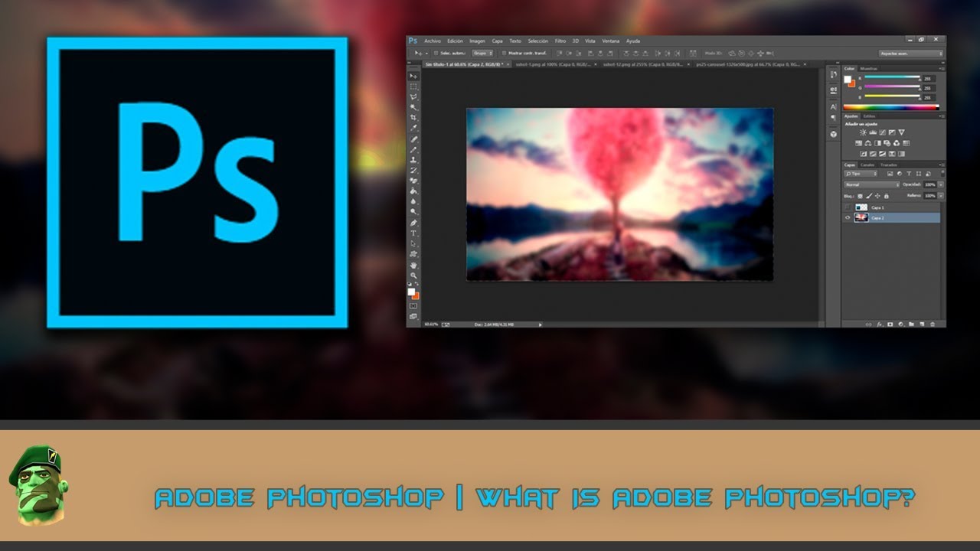Hide Capa 2 with the eye icon
The width and height of the screenshot is (980, 551).
pos(848,217)
